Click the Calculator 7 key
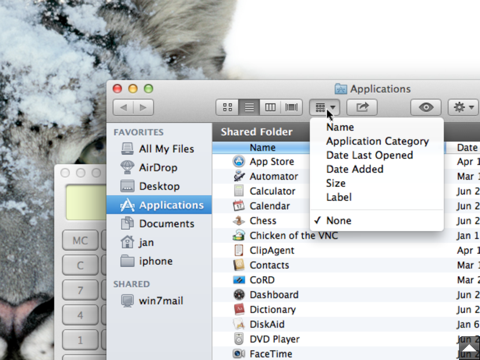The width and height of the screenshot is (480, 360). [80, 290]
